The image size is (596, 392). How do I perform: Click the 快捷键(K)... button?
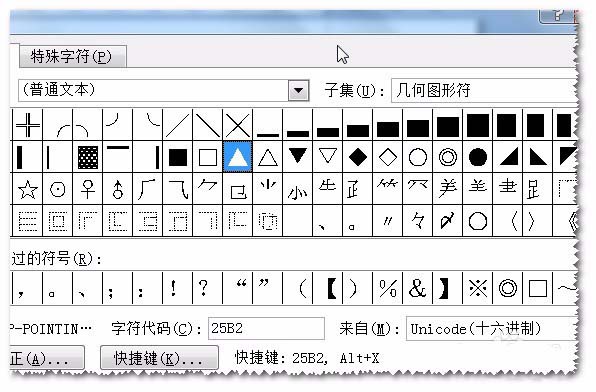coord(159,358)
